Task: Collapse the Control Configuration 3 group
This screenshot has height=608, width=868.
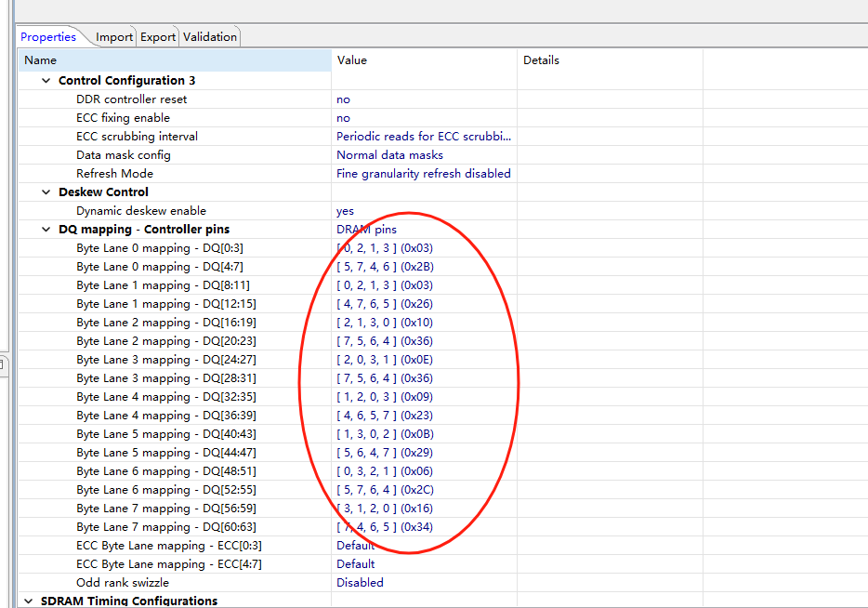Action: pos(46,81)
